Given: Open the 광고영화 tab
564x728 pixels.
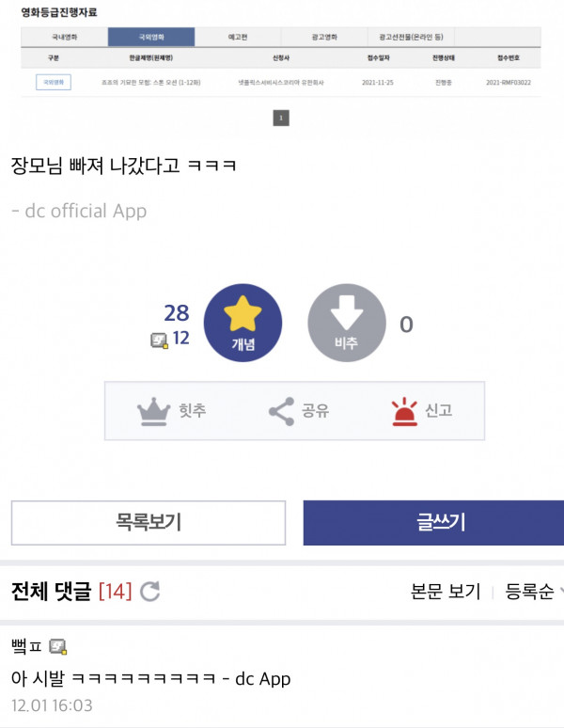Looking at the screenshot, I should tap(325, 38).
